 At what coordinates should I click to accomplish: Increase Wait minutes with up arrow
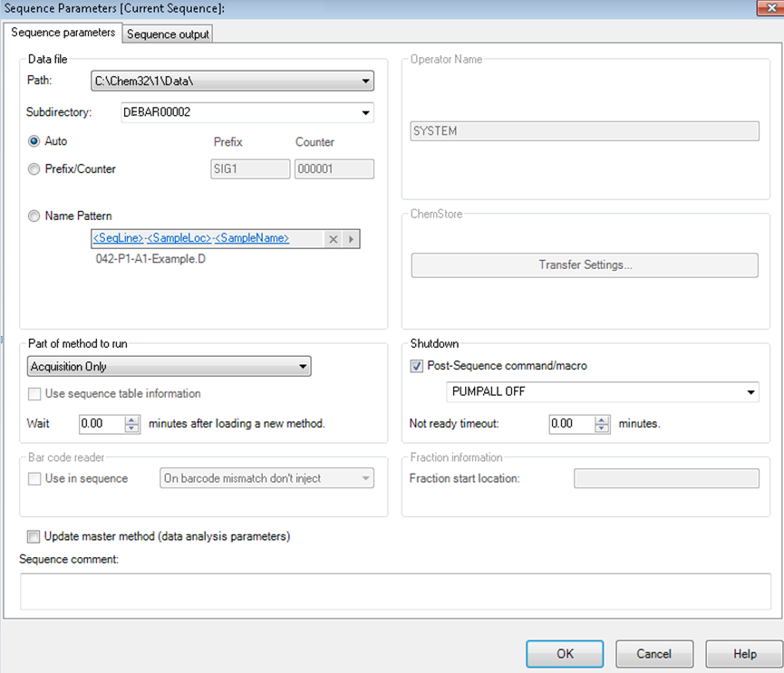point(132,418)
